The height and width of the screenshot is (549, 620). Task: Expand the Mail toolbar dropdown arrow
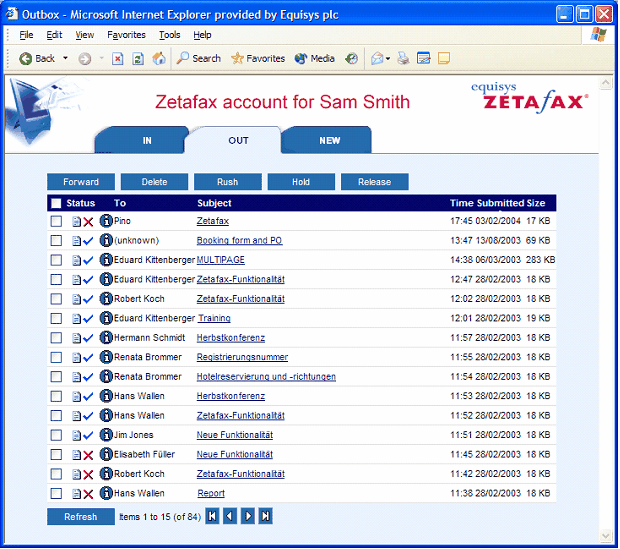388,59
